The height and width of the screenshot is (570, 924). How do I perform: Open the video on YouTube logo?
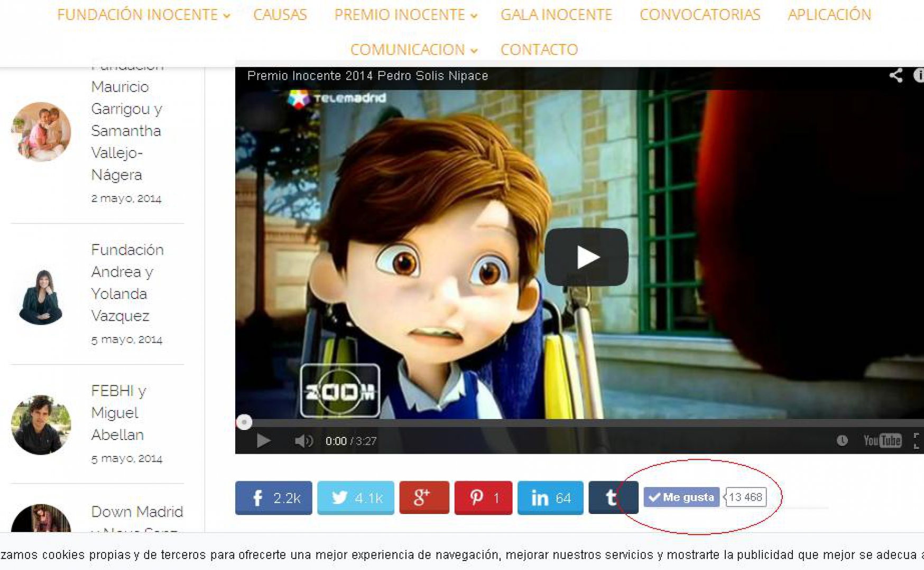pos(882,441)
